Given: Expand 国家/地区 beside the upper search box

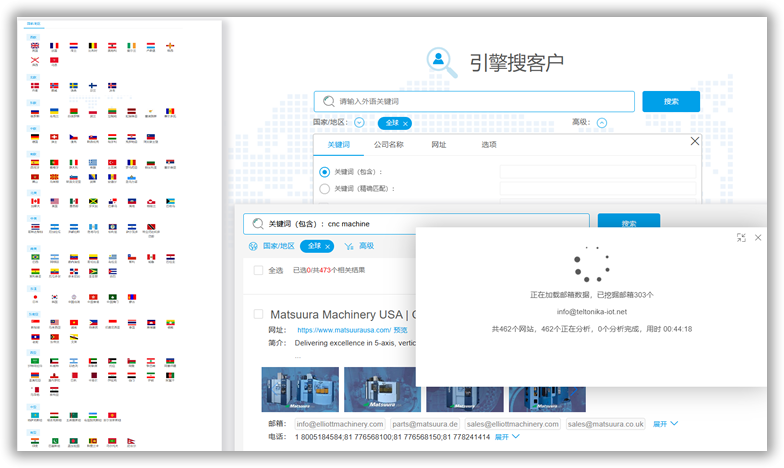Looking at the screenshot, I should [x=359, y=122].
